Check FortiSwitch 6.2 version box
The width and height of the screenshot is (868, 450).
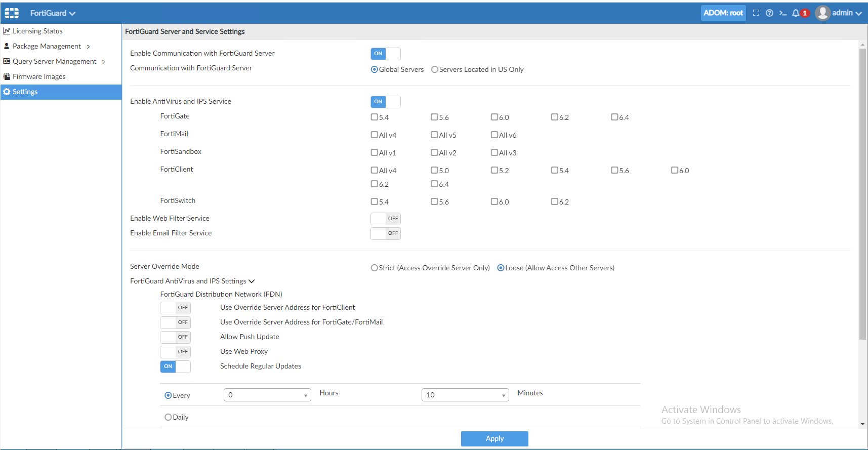point(555,201)
